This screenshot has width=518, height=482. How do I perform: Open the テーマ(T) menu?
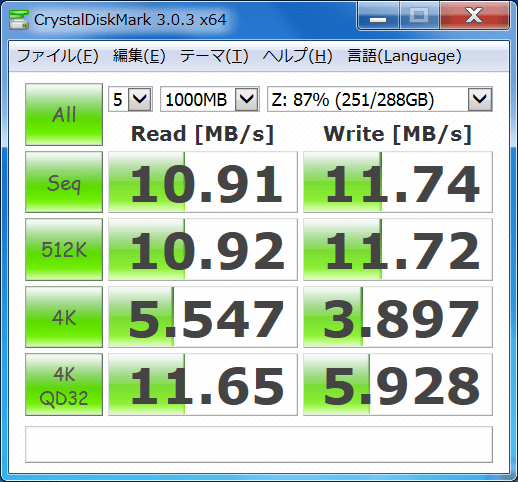[214, 56]
